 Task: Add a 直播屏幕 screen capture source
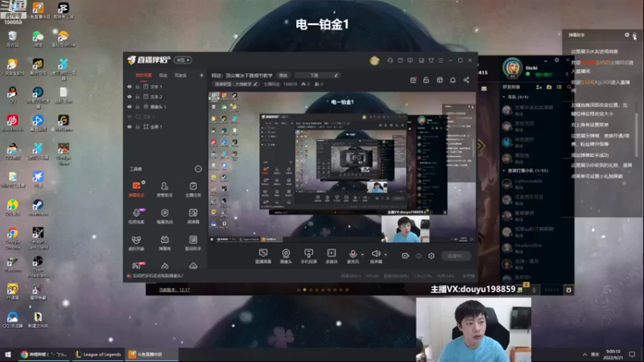(263, 256)
